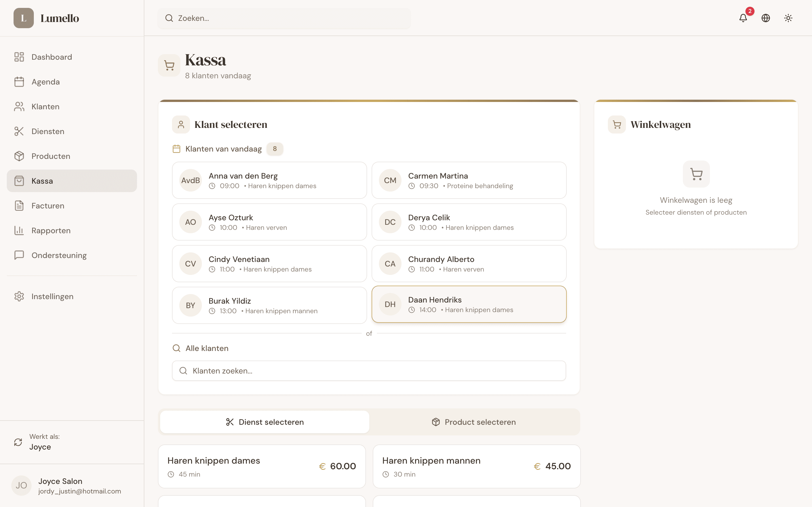
Task: Open Facturen via the invoice icon
Action: [x=19, y=206]
